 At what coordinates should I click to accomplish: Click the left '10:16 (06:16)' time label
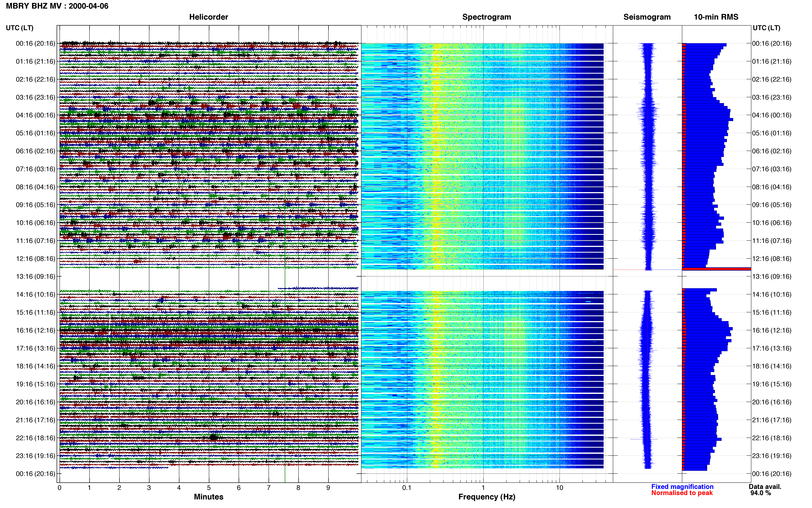36,223
